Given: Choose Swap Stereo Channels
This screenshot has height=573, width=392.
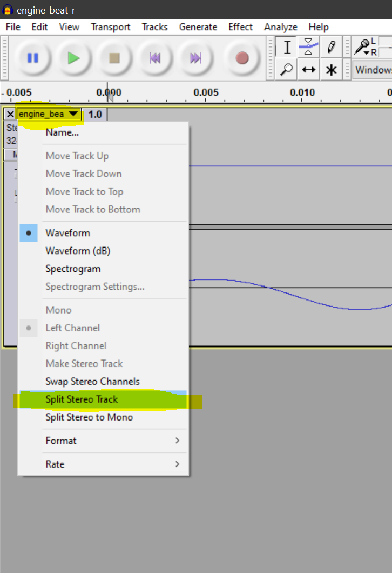Looking at the screenshot, I should 103,382.
